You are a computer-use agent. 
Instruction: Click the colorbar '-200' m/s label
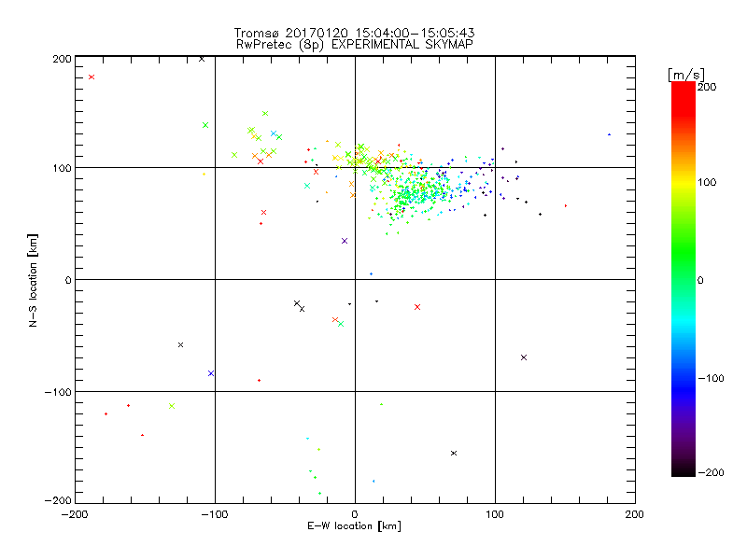(711, 472)
